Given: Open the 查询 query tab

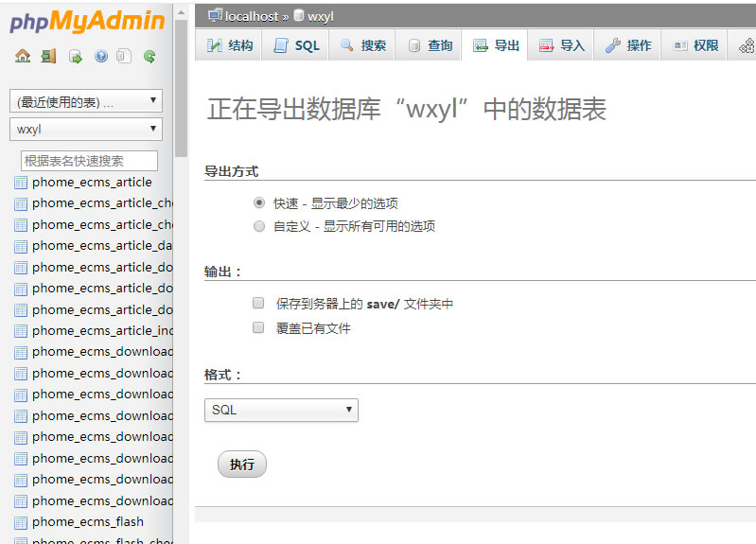Looking at the screenshot, I should tap(428, 45).
